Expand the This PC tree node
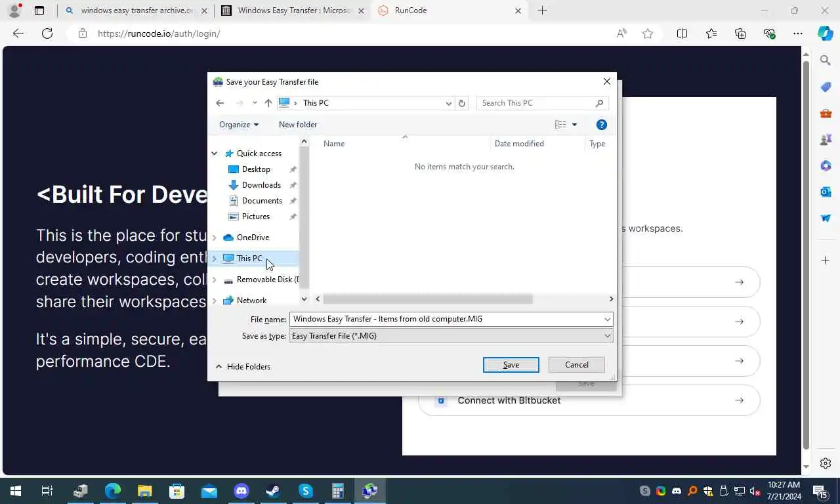Screen dimensions: 840x504 pos(215,259)
